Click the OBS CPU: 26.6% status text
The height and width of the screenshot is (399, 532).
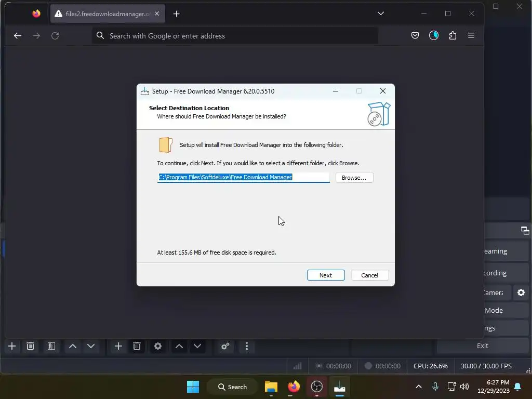click(x=430, y=366)
